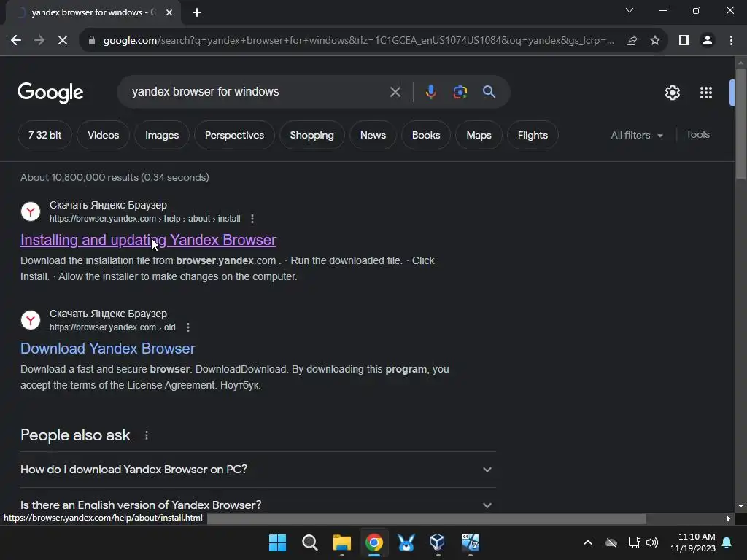Click the search field containing yandex browser for windows
The width and height of the screenshot is (747, 560).
pos(258,91)
